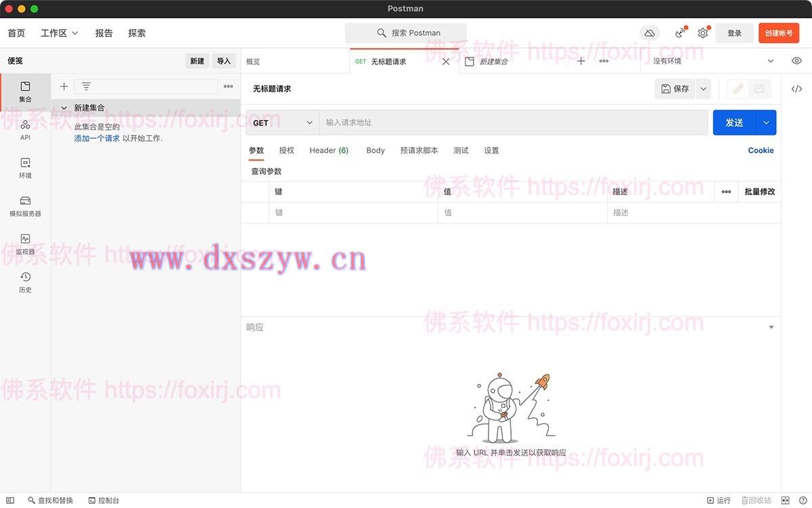Open the collections panel more-options dots
Viewport: 812px width, 508px height.
228,86
